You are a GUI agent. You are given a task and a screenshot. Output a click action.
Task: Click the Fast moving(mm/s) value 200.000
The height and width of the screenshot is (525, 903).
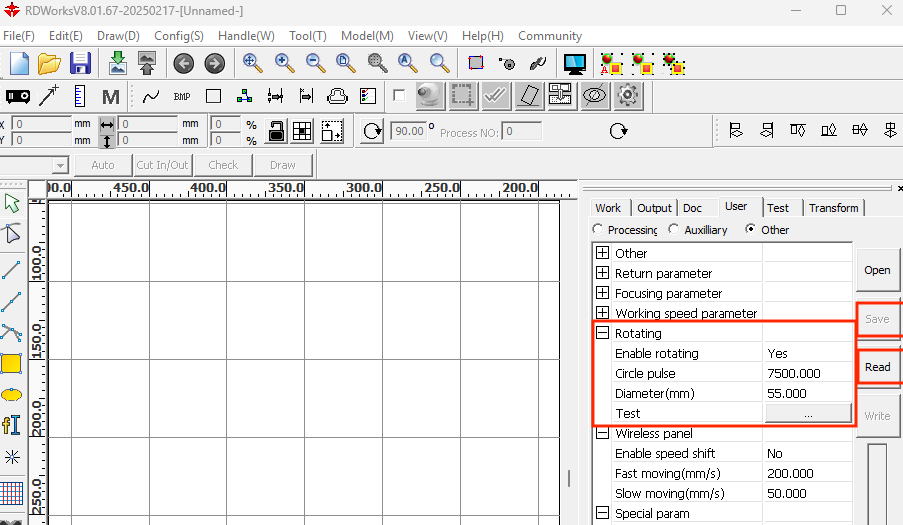coord(806,473)
